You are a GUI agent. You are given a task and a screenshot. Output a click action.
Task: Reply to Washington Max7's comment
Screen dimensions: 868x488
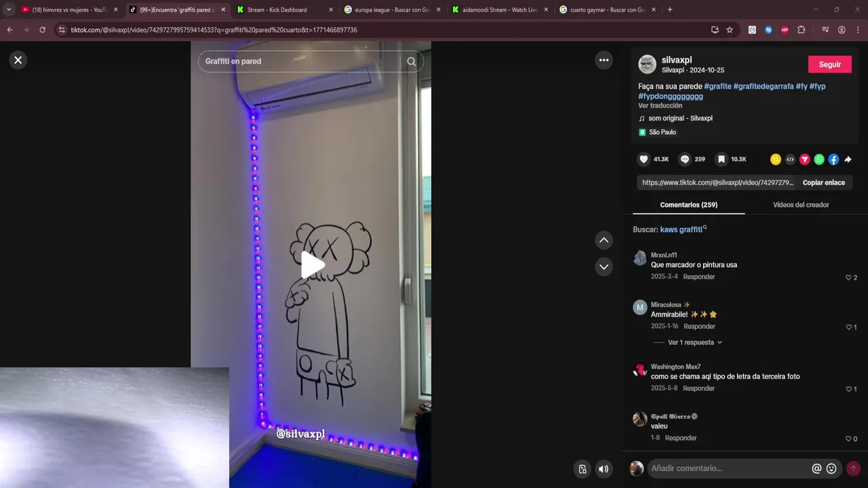(x=698, y=388)
